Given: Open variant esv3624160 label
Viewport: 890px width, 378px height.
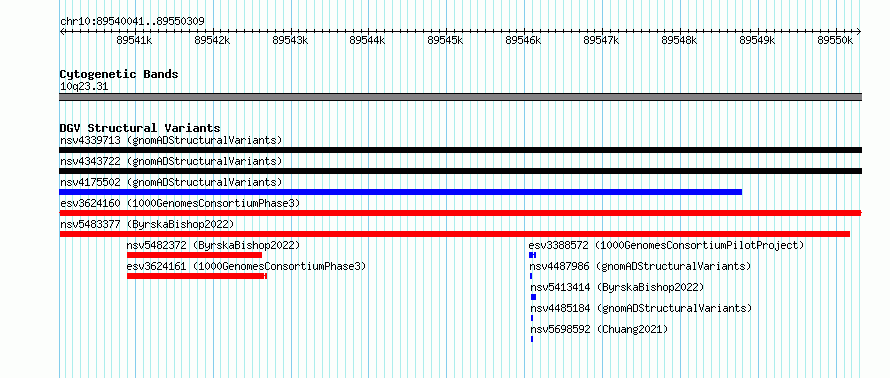Looking at the screenshot, I should click(179, 203).
